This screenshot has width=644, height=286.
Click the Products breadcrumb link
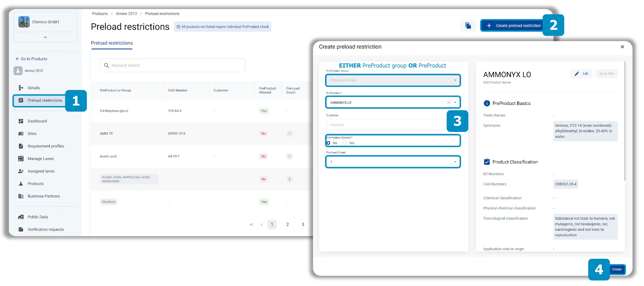pos(100,14)
